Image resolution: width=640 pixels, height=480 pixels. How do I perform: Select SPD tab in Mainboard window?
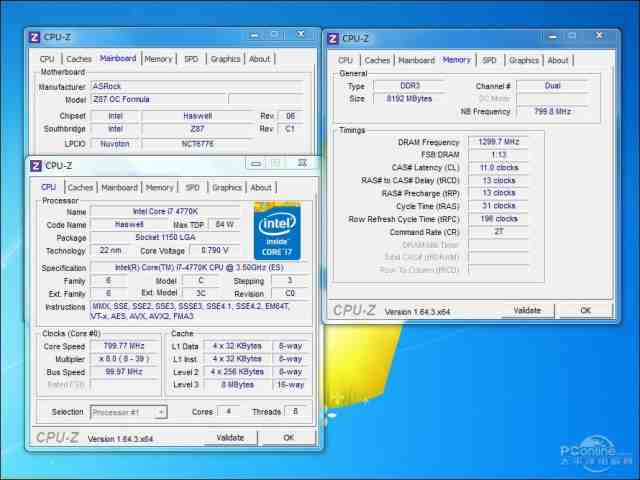tap(191, 59)
